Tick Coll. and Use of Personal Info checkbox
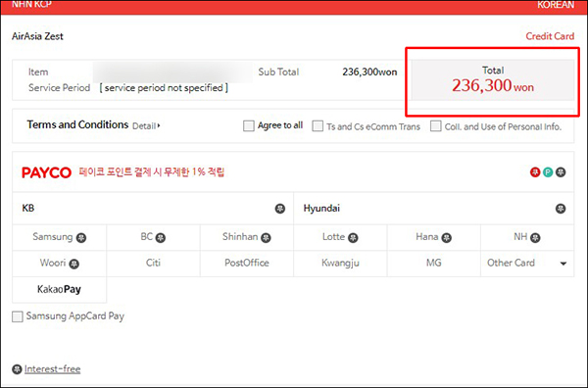Viewport: 588px width, 388px height. pos(436,125)
